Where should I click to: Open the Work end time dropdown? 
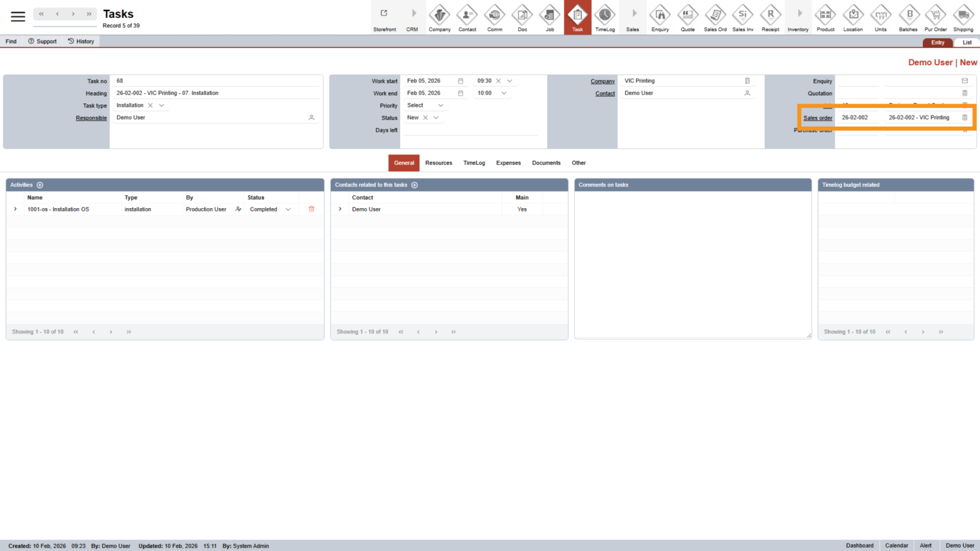(x=504, y=93)
